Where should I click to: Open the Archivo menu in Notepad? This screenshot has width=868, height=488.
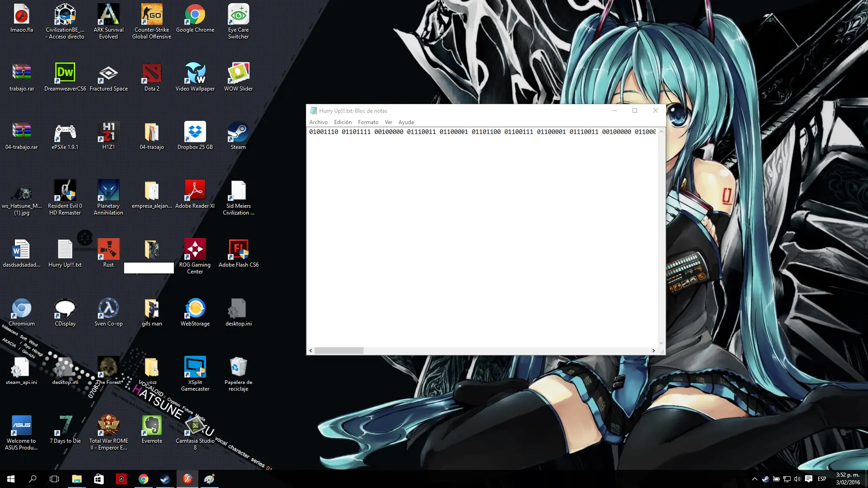(318, 122)
